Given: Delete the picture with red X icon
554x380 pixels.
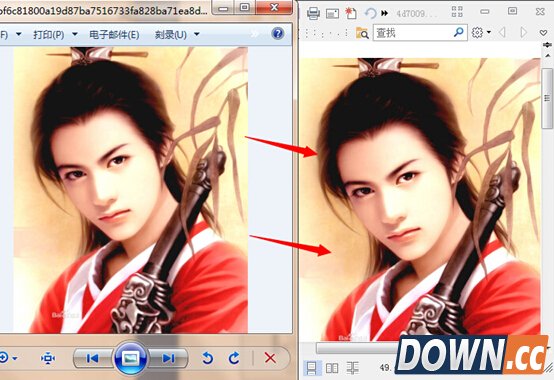Looking at the screenshot, I should click(270, 358).
